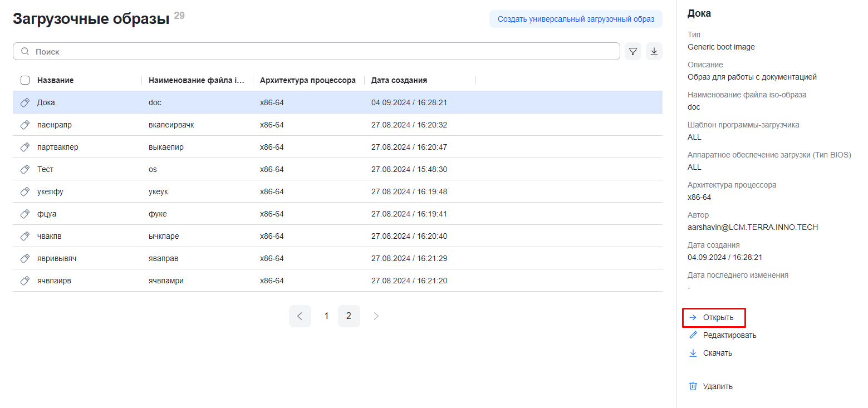This screenshot has height=408, width=868.
Task: Click the next page right chevron
Action: point(376,316)
